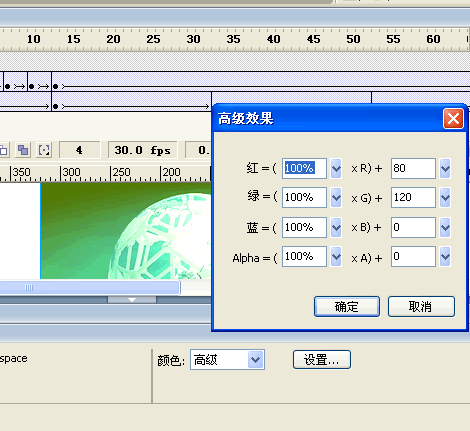Open the red percentage dropdown arrow
Viewport: 470px width, 431px height.
pyautogui.click(x=336, y=169)
